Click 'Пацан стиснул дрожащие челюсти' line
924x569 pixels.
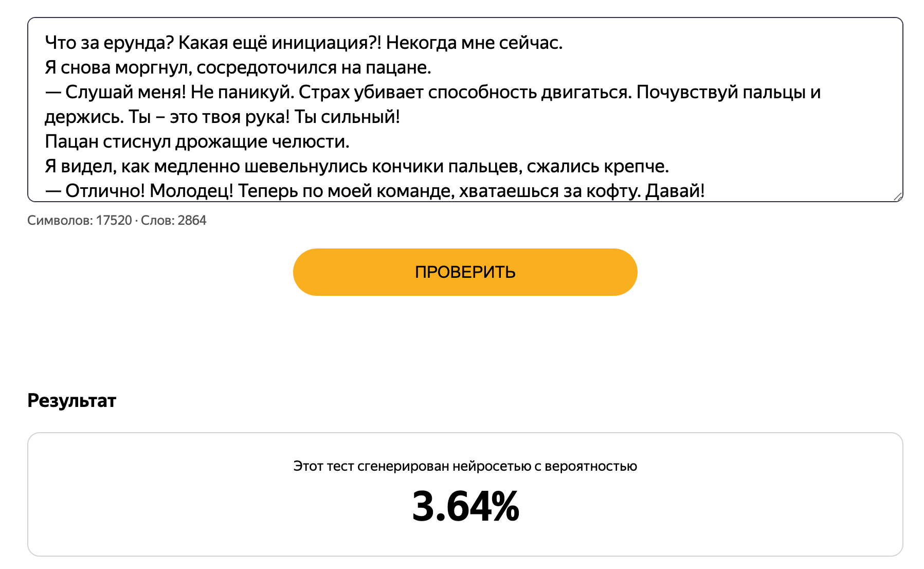coord(197,141)
